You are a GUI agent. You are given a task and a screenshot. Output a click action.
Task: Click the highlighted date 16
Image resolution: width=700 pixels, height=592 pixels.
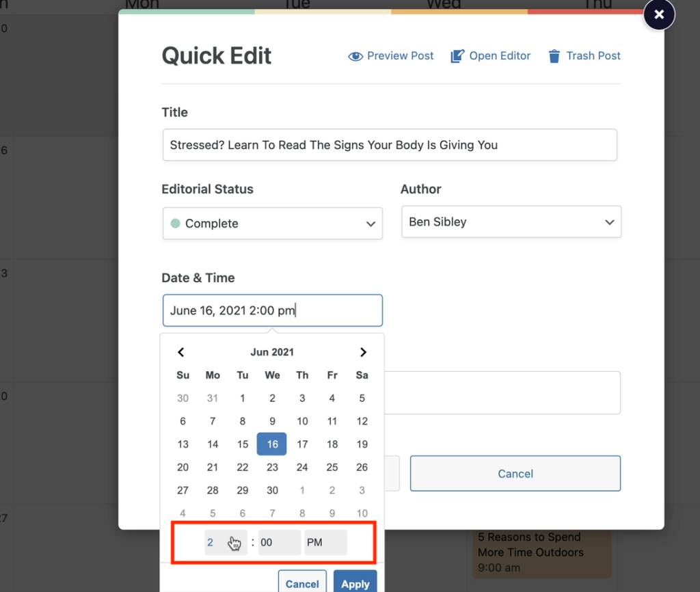point(272,444)
